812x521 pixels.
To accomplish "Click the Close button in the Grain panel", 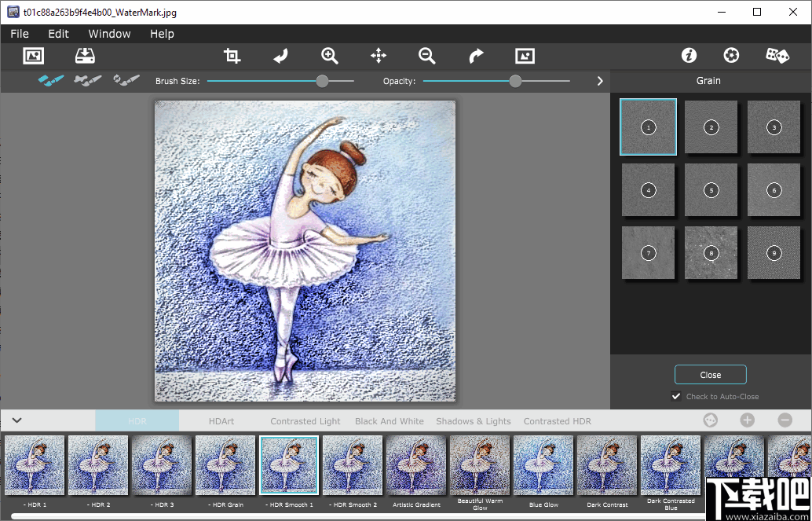I will (x=710, y=374).
